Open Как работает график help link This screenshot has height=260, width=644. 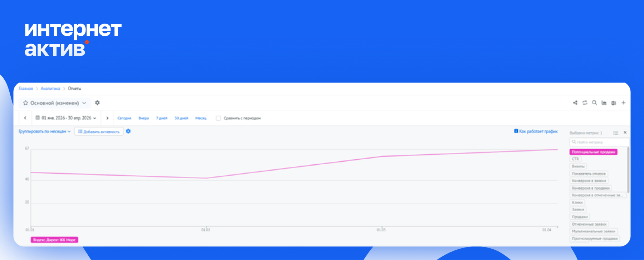(x=538, y=131)
